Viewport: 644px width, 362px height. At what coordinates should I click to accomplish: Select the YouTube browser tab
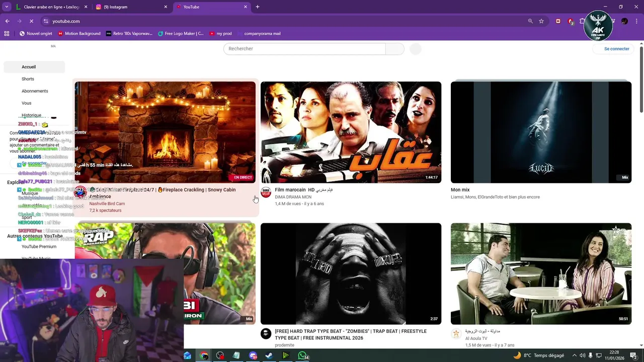click(x=212, y=7)
